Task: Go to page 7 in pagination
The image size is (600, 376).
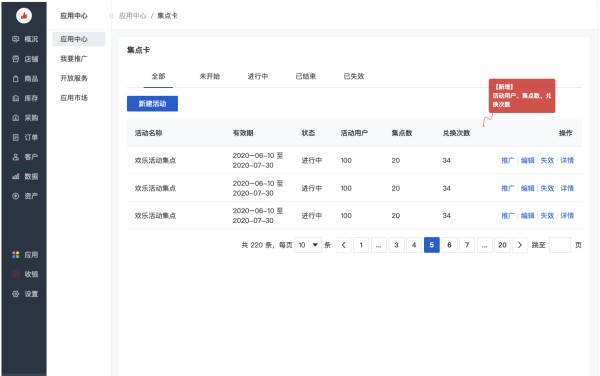Action: click(467, 245)
